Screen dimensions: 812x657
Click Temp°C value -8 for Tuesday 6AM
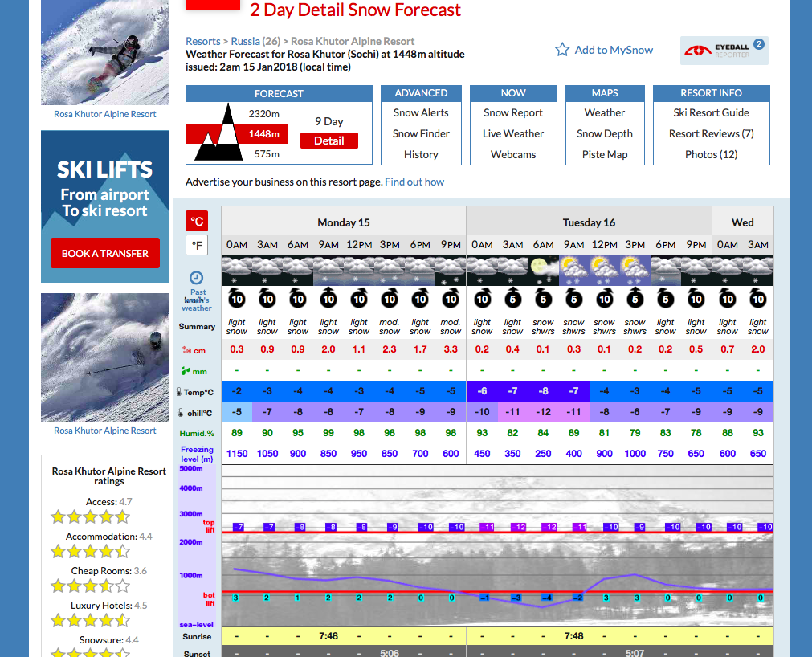tap(543, 391)
